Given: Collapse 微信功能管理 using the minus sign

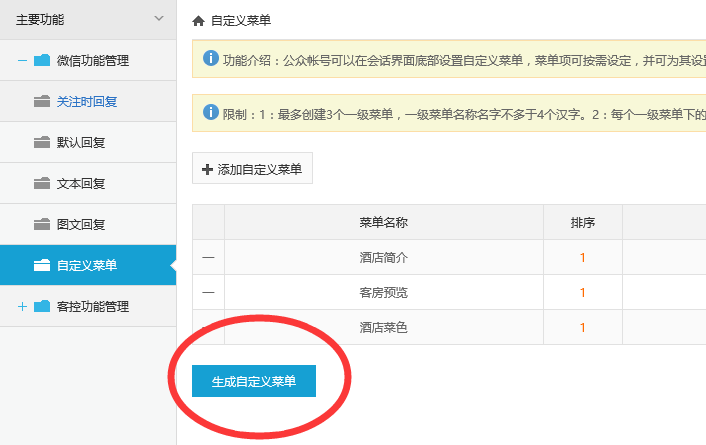Looking at the screenshot, I should tap(22, 61).
